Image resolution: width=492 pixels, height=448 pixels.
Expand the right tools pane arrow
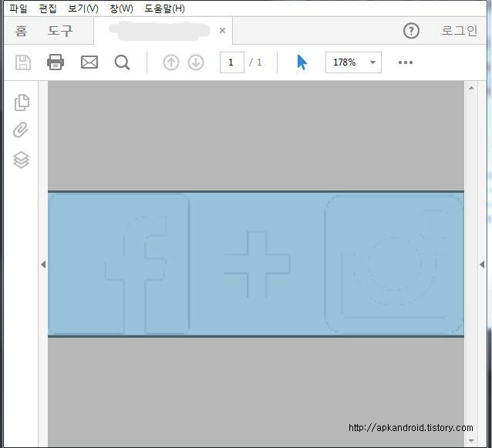pyautogui.click(x=482, y=264)
